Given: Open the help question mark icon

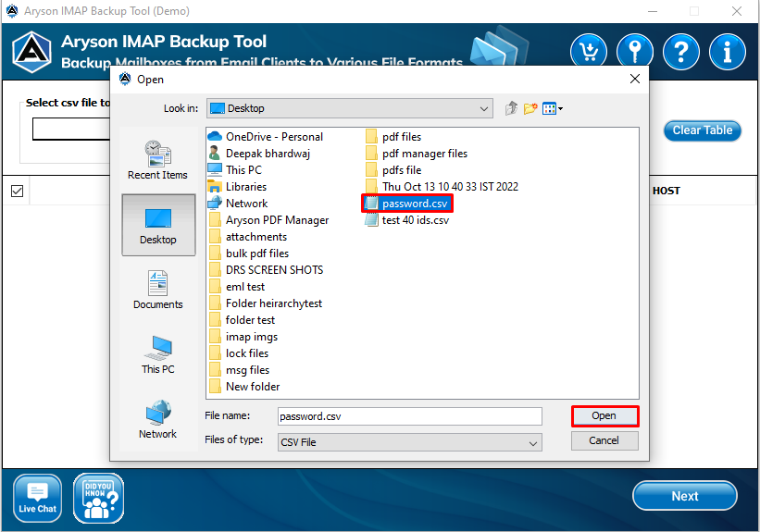Looking at the screenshot, I should point(681,52).
